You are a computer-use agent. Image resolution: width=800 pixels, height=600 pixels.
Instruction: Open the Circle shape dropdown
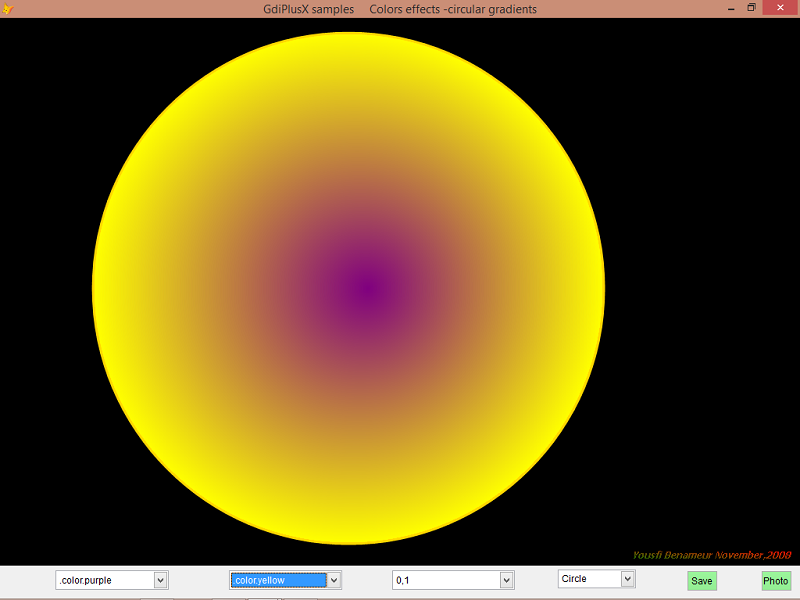point(629,578)
